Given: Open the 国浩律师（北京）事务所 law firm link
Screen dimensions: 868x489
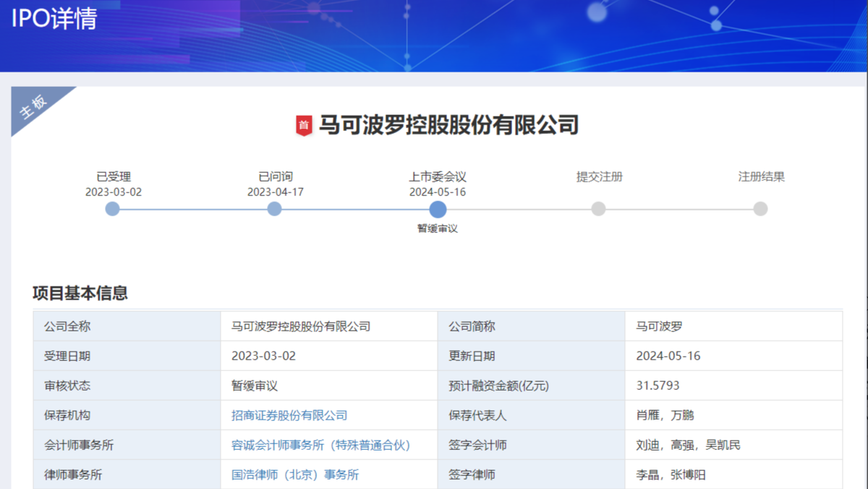Looking at the screenshot, I should (295, 475).
